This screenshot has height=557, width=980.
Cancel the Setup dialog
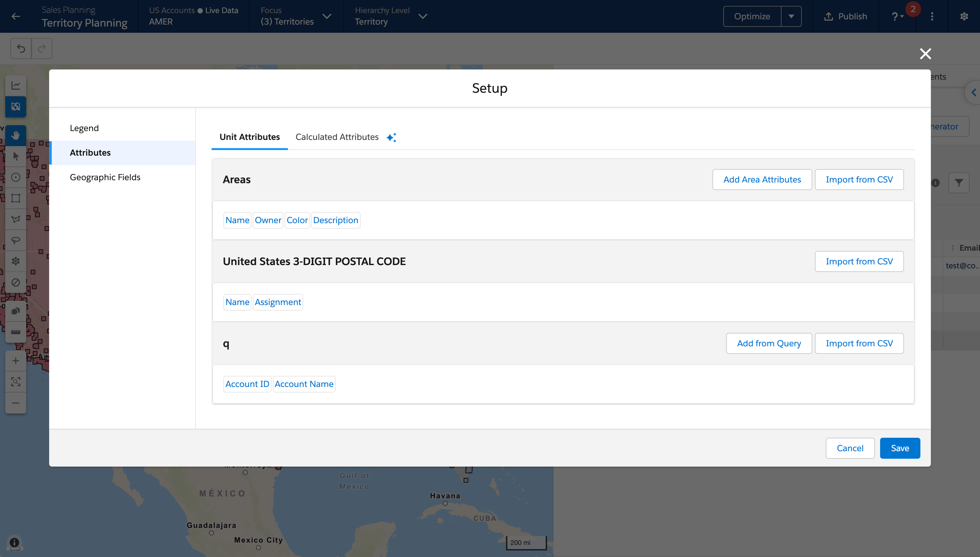pos(850,448)
